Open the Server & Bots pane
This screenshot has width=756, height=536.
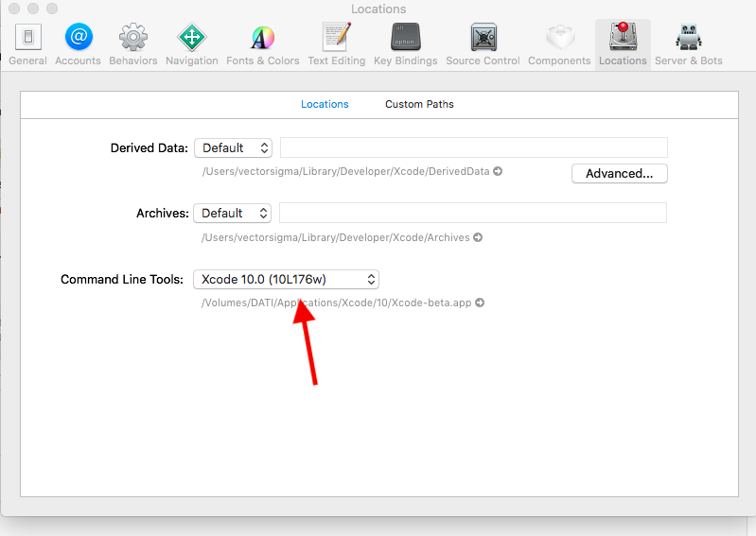pyautogui.click(x=689, y=44)
